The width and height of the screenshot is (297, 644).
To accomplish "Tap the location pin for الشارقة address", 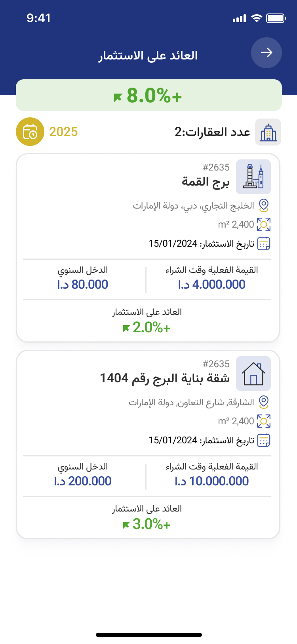I will point(264,402).
